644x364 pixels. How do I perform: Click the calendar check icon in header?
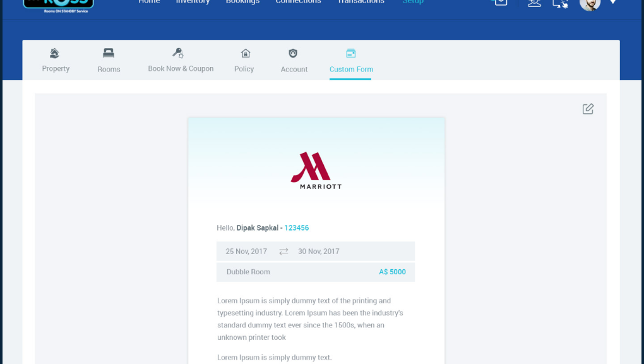[x=500, y=2]
